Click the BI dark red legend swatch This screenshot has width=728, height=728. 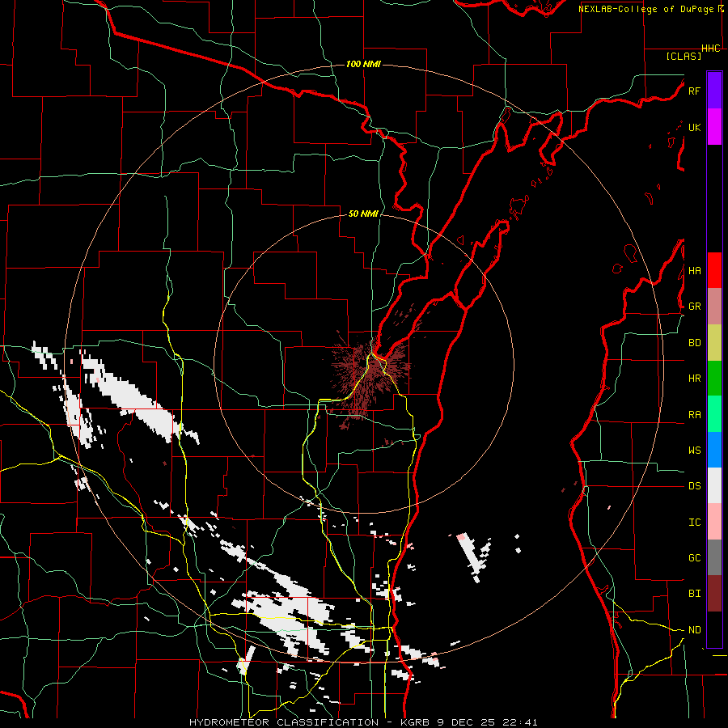point(714,594)
